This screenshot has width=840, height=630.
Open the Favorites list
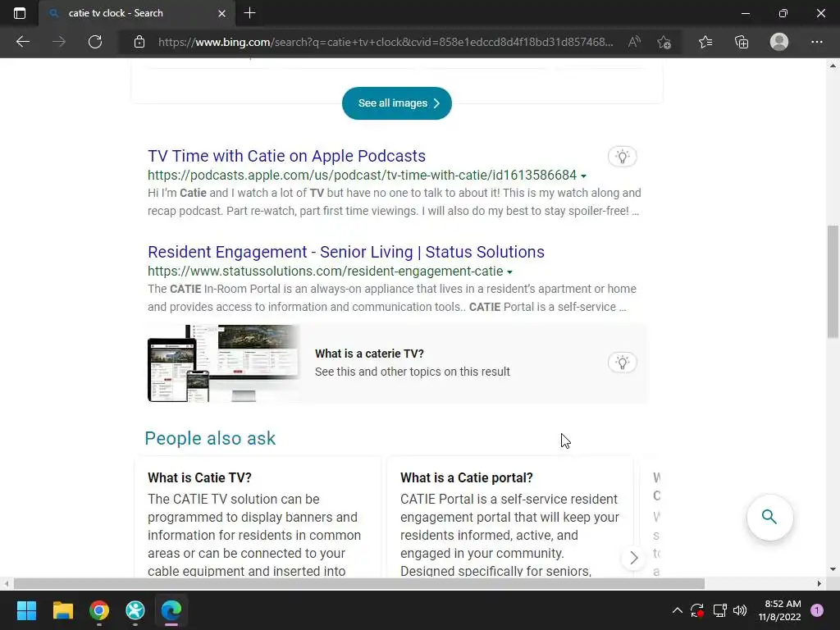pos(705,42)
